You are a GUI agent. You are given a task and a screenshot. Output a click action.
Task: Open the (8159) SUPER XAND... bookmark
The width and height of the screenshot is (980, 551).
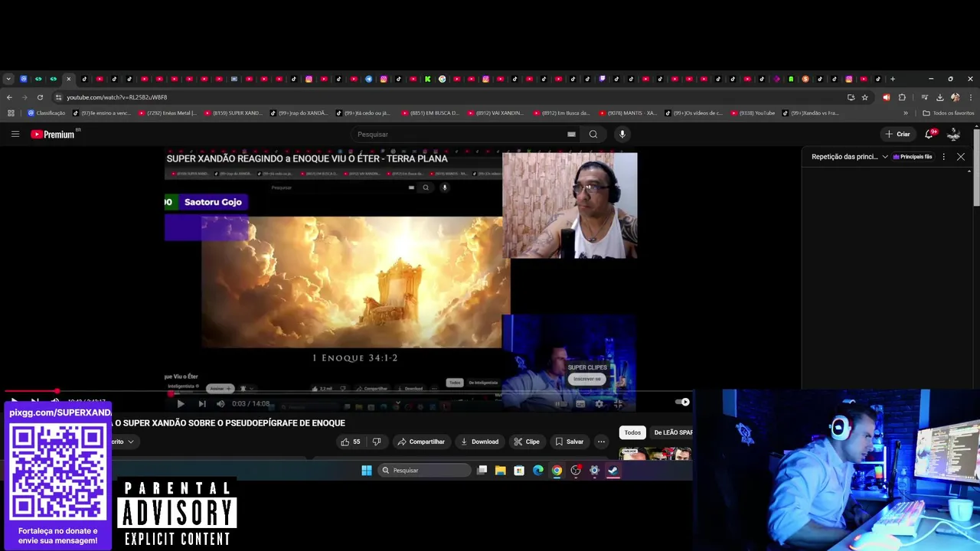click(x=234, y=113)
